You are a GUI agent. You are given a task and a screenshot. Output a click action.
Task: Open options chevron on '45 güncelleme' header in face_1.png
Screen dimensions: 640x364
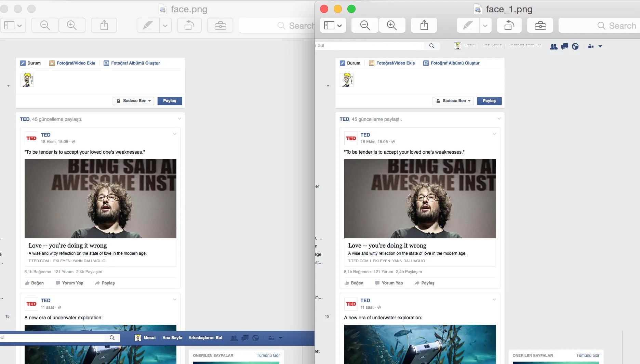click(x=499, y=119)
